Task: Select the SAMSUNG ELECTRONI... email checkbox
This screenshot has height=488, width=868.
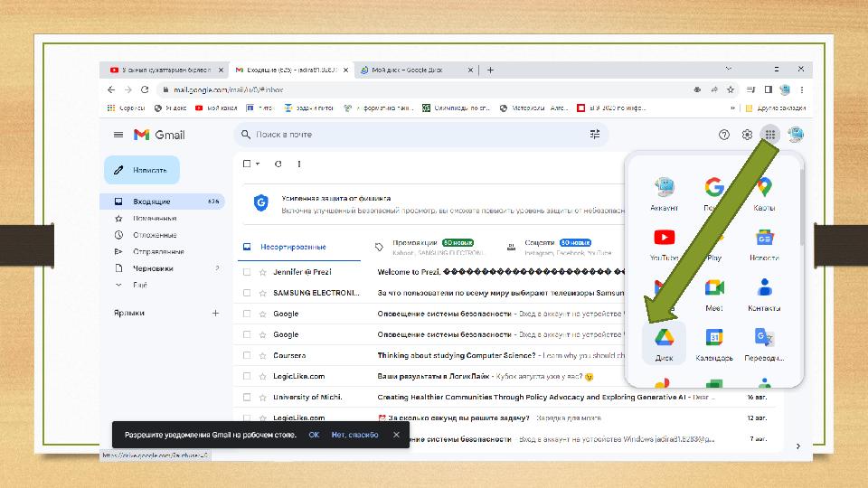Action: pyautogui.click(x=247, y=293)
